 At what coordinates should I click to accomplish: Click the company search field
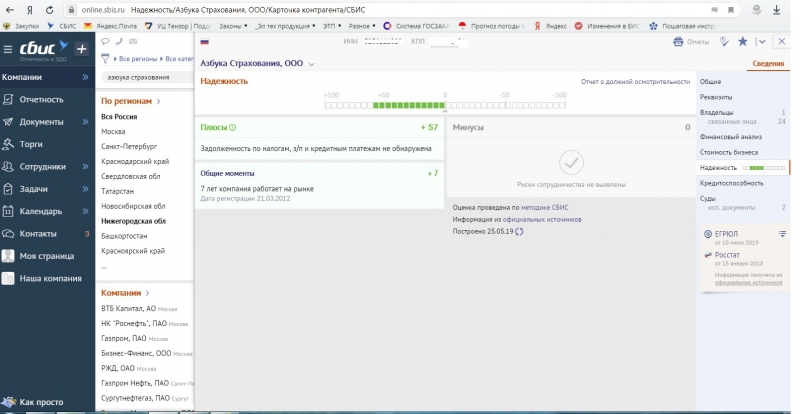(147, 77)
